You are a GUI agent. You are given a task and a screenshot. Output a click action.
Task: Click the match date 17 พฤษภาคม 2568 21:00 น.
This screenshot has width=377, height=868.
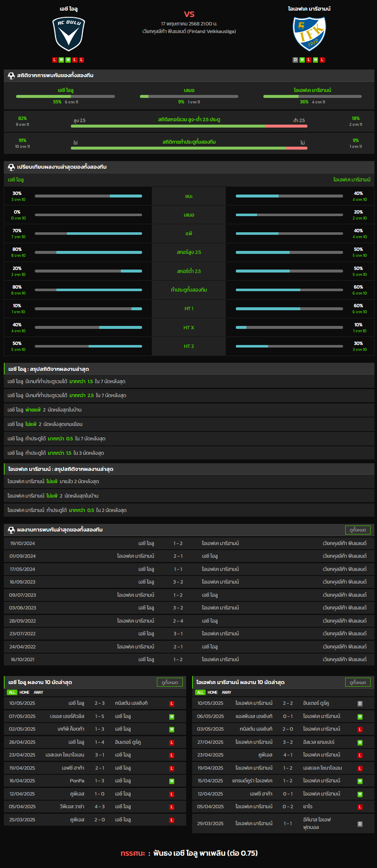pos(189,24)
